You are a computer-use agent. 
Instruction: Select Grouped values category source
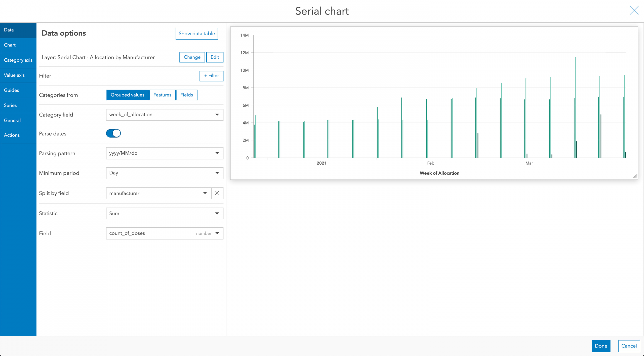pos(127,95)
